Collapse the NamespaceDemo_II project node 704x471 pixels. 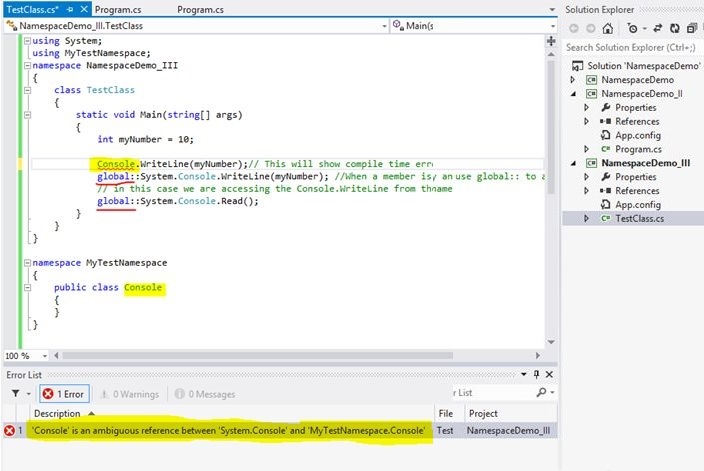coord(572,94)
